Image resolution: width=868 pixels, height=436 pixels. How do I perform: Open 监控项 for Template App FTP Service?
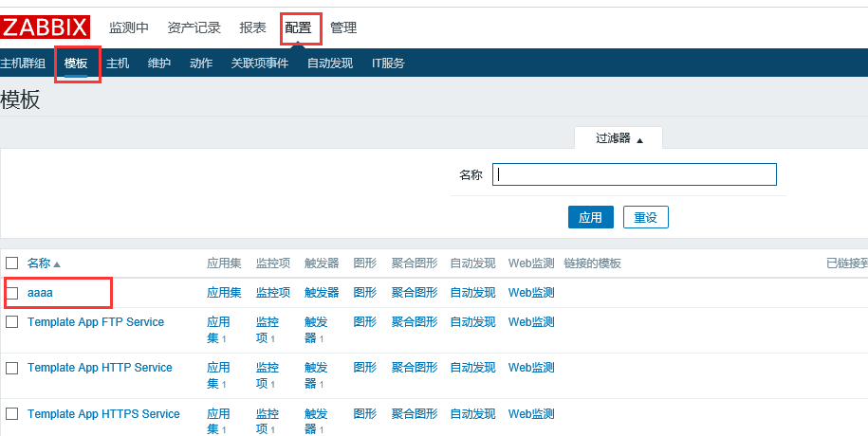tap(267, 330)
